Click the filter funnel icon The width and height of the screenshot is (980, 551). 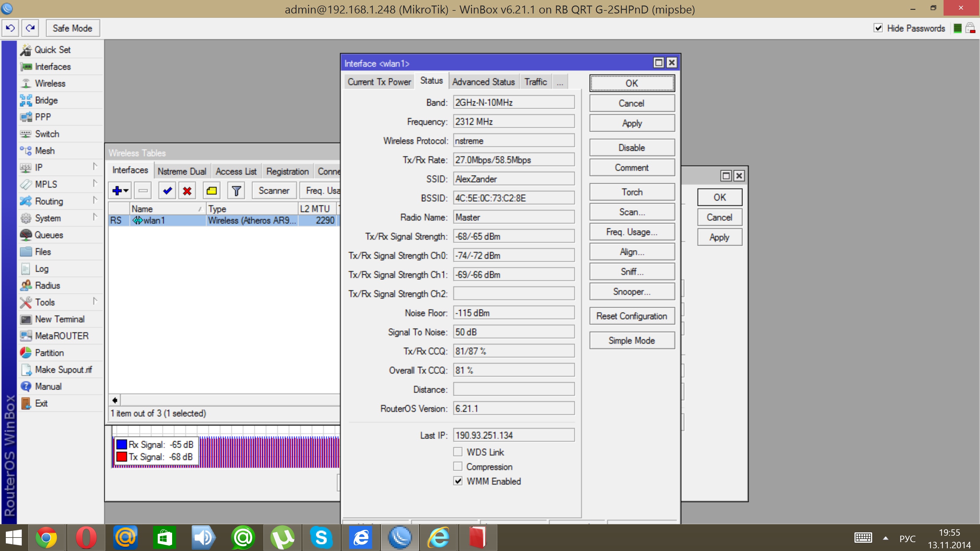tap(236, 190)
